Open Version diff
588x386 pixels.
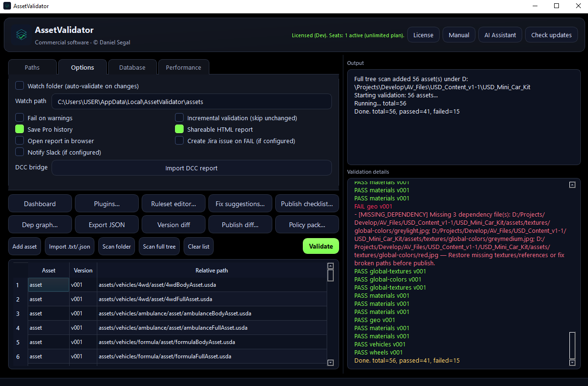click(174, 225)
